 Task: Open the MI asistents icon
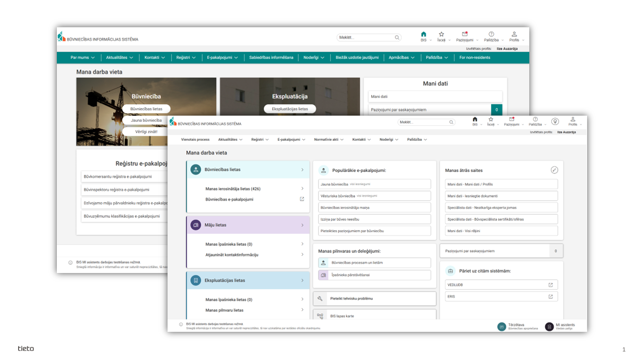click(x=549, y=326)
